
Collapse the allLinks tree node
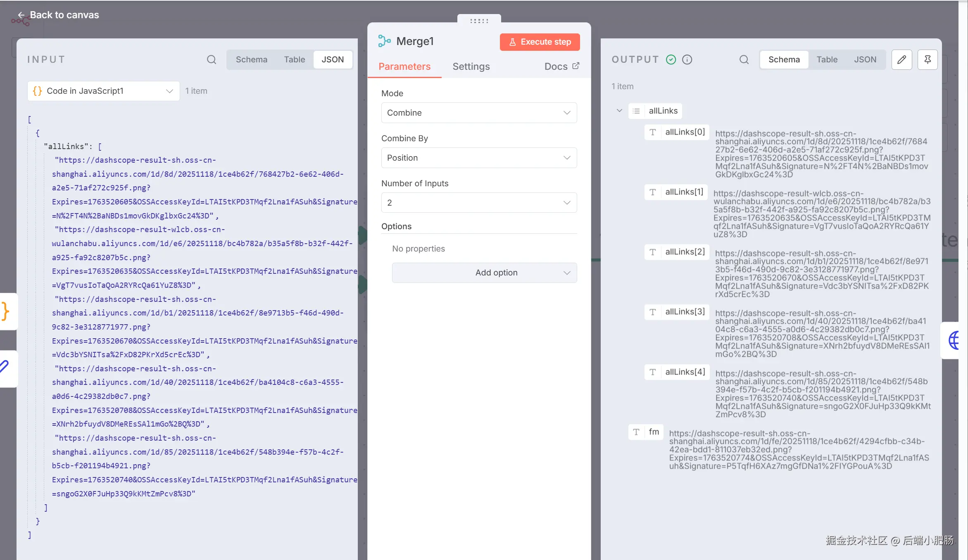[619, 111]
